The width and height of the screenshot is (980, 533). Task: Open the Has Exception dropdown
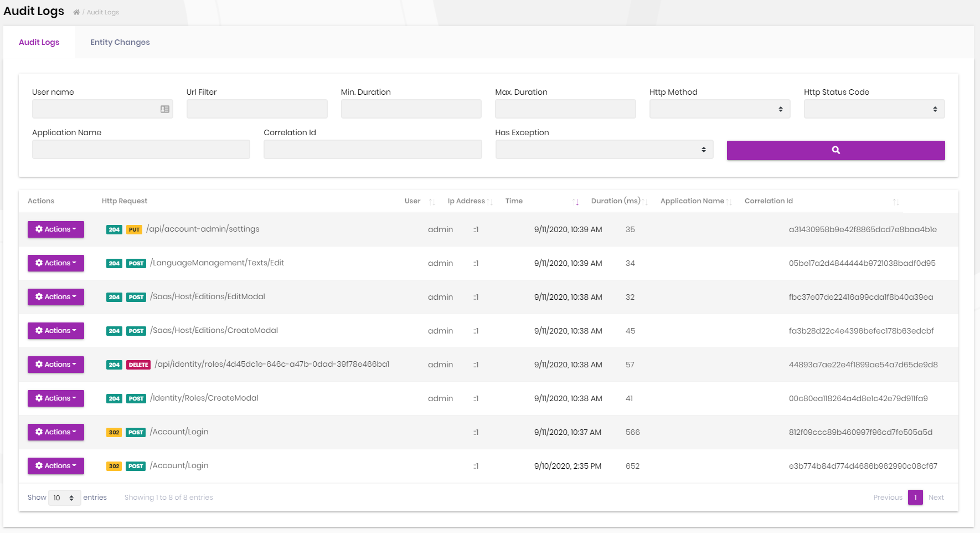click(x=604, y=150)
